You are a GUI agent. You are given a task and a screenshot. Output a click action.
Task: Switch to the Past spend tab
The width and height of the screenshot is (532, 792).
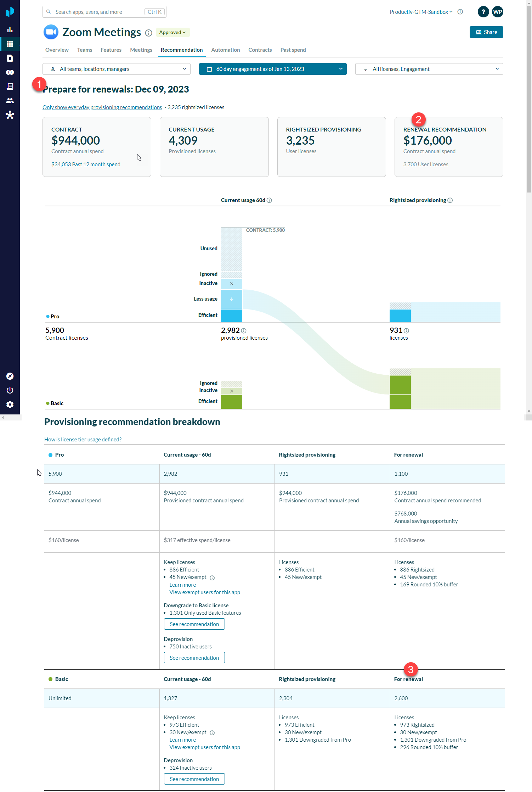293,50
